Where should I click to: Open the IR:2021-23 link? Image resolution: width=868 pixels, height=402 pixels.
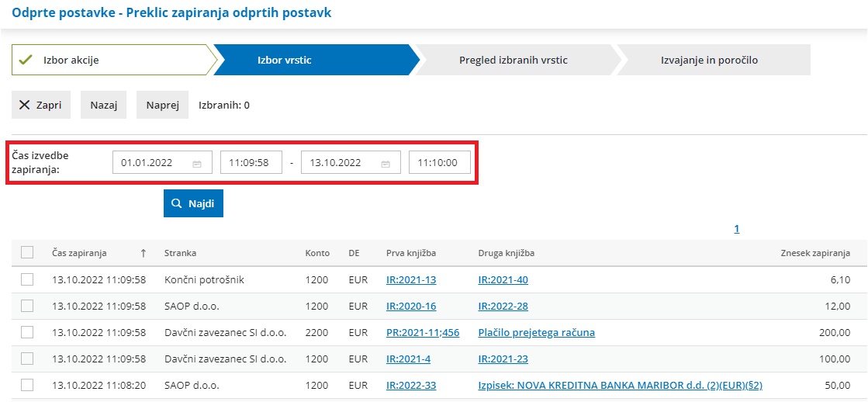tap(503, 359)
